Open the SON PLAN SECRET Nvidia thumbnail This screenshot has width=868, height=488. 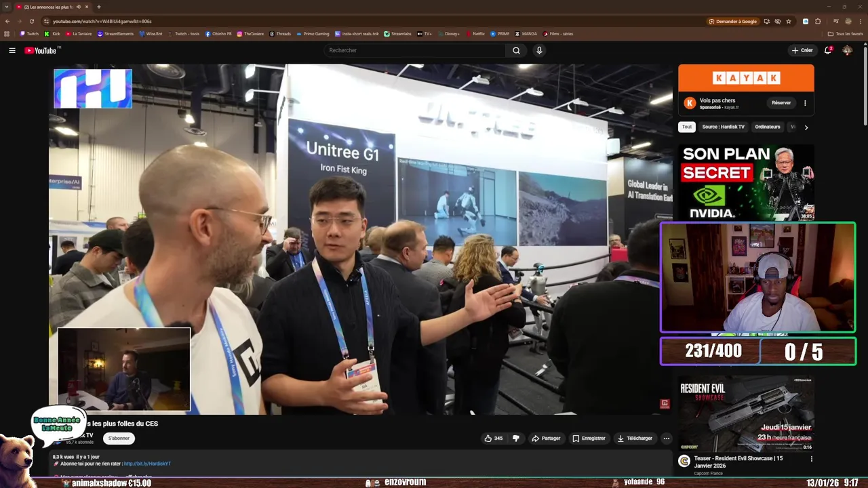pyautogui.click(x=746, y=182)
